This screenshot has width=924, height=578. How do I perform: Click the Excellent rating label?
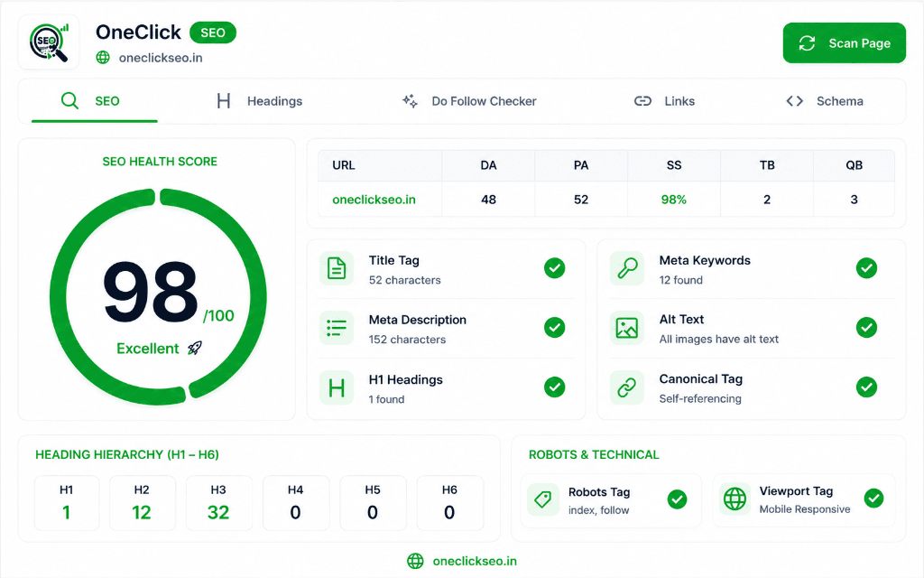[x=147, y=349]
